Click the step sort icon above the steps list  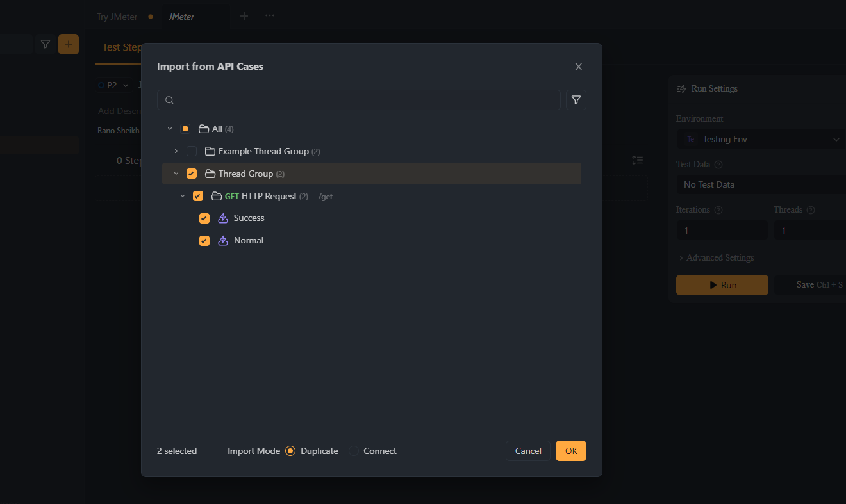pyautogui.click(x=637, y=160)
